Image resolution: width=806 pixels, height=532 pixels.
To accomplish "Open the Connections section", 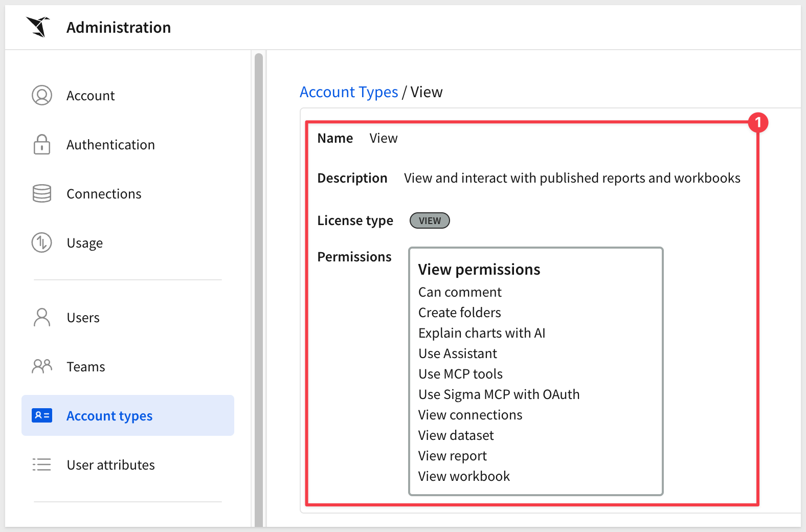I will point(128,193).
